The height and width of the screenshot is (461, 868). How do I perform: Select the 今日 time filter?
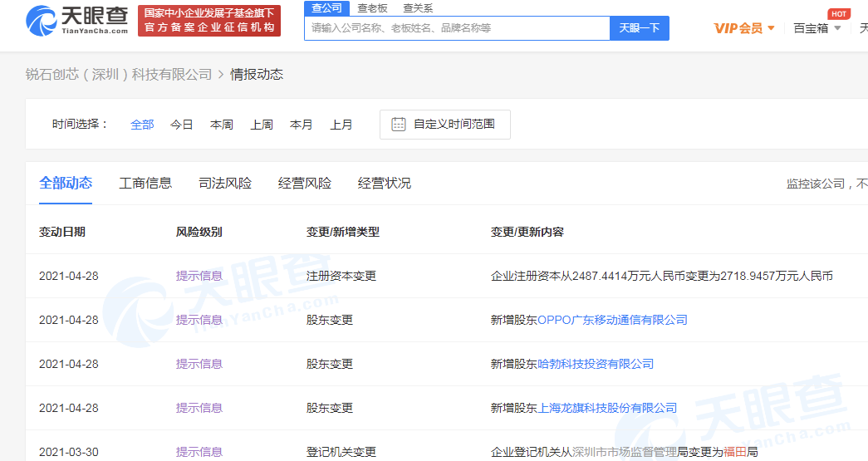click(182, 125)
